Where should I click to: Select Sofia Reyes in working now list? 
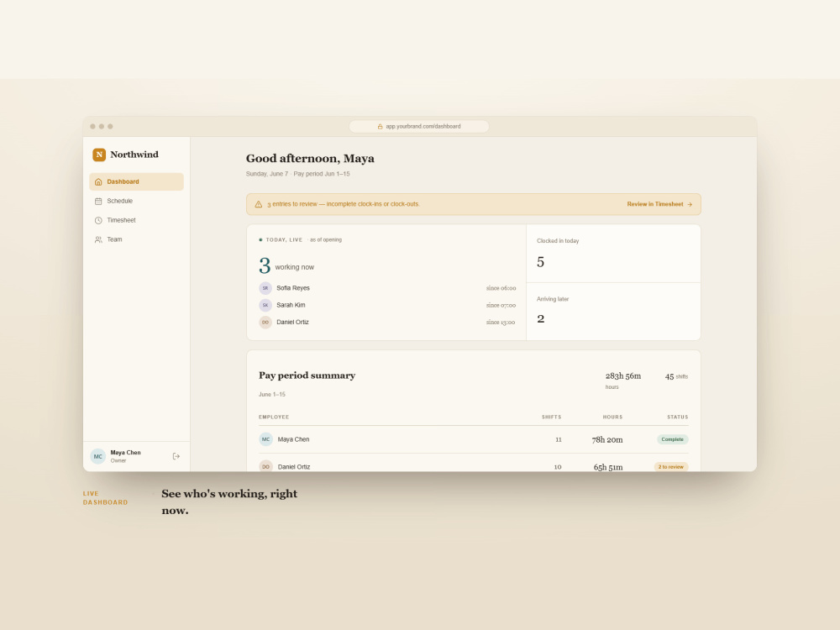(x=387, y=288)
